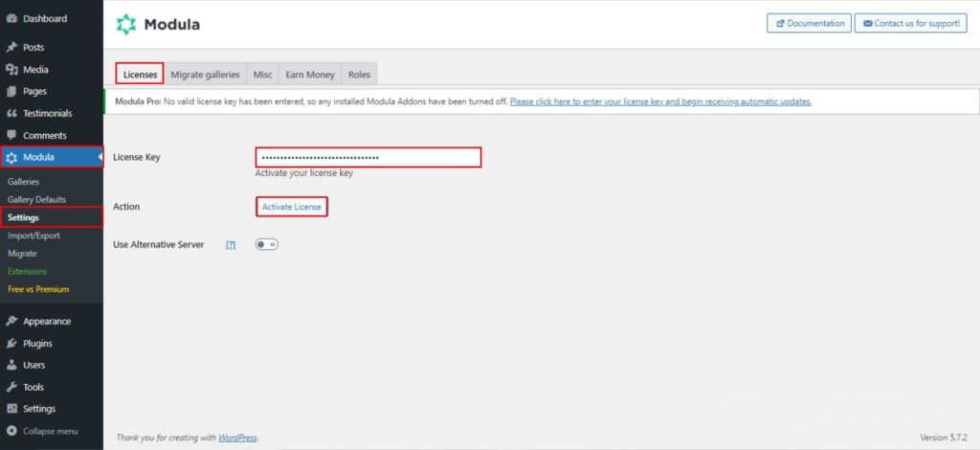
Task: Click the Testimonials quote icon
Action: [x=11, y=113]
